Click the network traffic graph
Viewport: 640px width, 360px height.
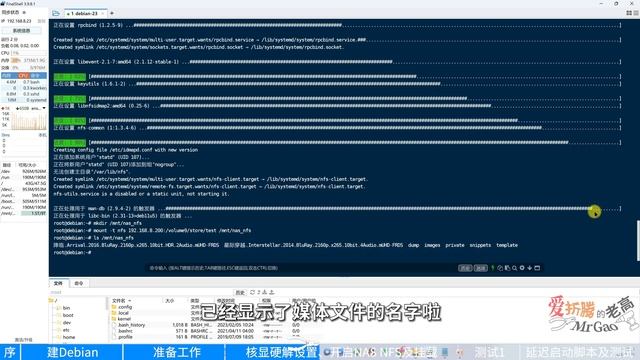[x=29, y=121]
